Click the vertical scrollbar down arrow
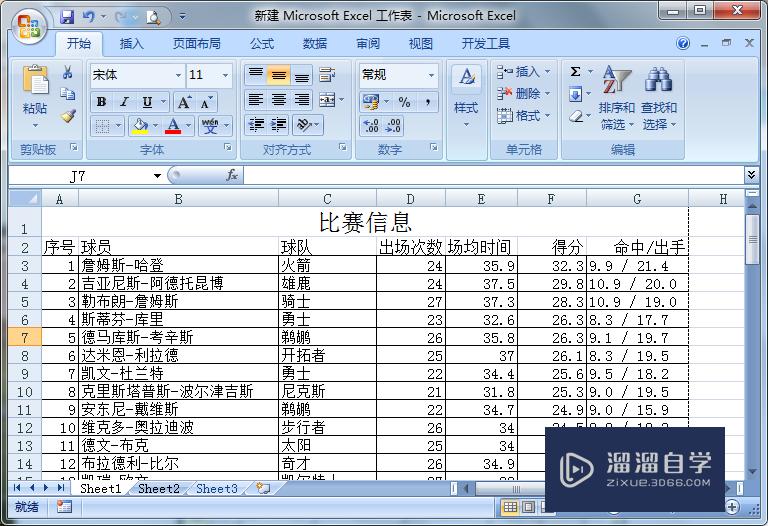This screenshot has height=526, width=768. (x=752, y=472)
